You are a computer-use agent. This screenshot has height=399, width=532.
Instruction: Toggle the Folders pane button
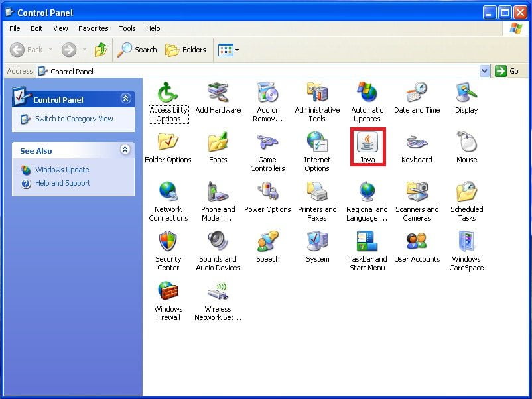(186, 50)
